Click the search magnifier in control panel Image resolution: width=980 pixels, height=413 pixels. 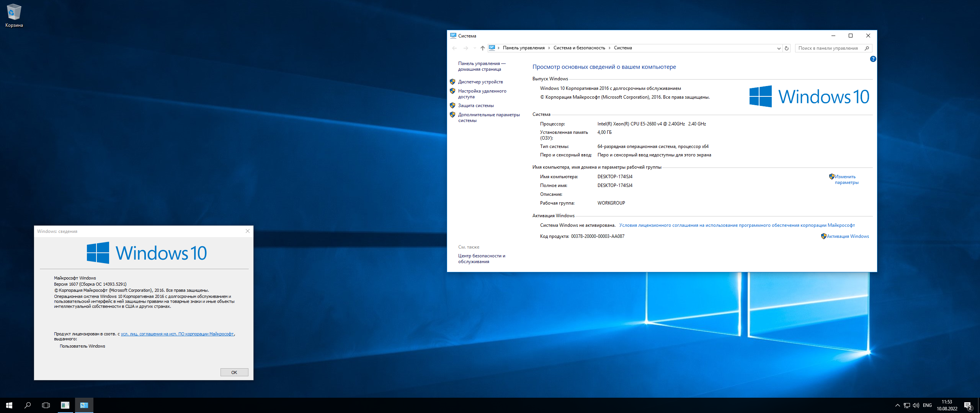point(867,48)
